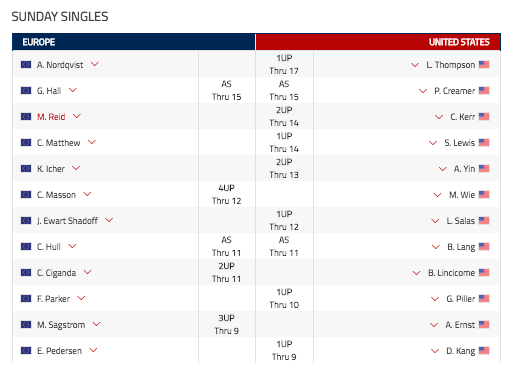Expand the chevron beside A. Yin
Screen dimensions: 509x380
pos(443,169)
